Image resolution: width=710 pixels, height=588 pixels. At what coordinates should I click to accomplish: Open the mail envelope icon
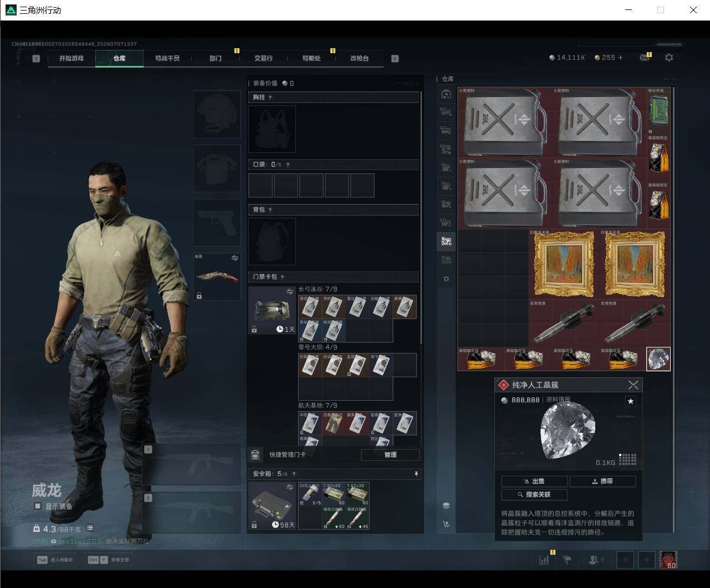click(x=645, y=58)
